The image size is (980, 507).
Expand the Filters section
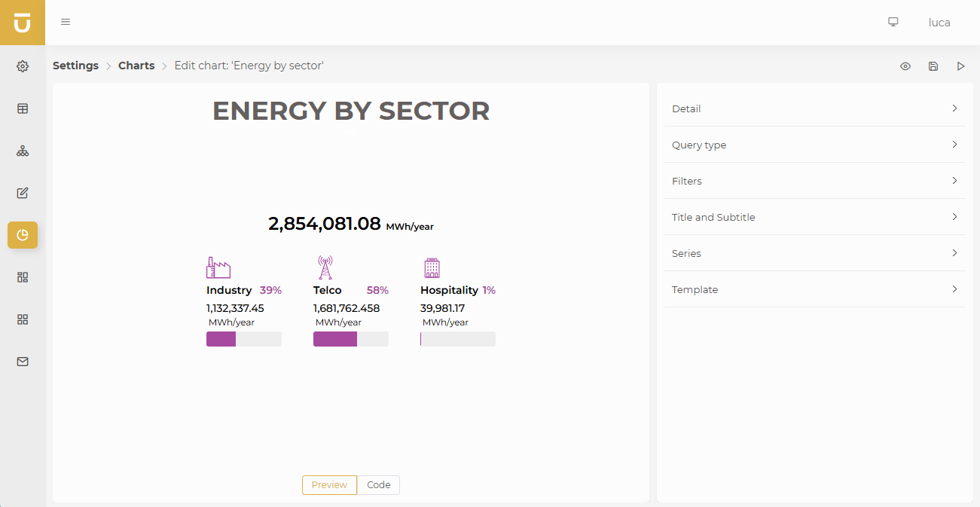point(814,181)
